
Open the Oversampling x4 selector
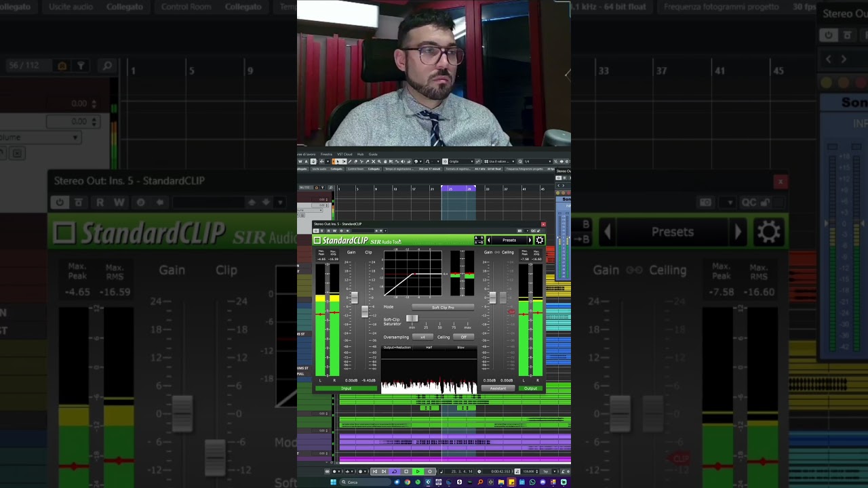[x=422, y=337]
